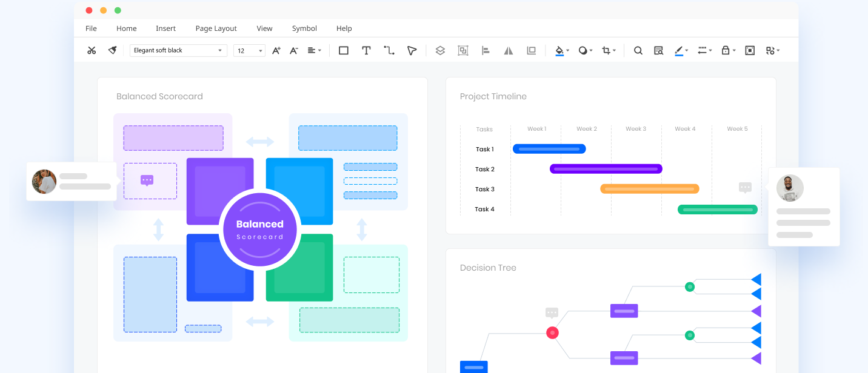Click the Decision Tree panel title

(x=488, y=268)
